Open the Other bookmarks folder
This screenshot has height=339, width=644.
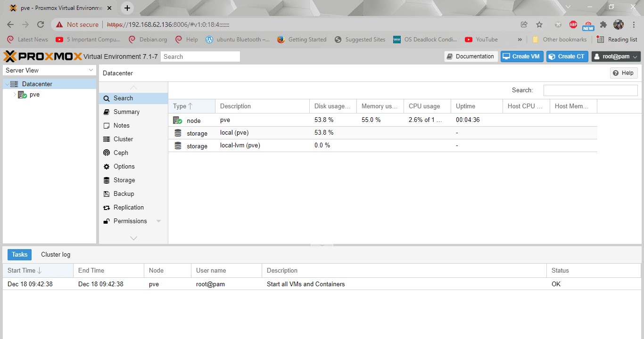click(x=560, y=40)
